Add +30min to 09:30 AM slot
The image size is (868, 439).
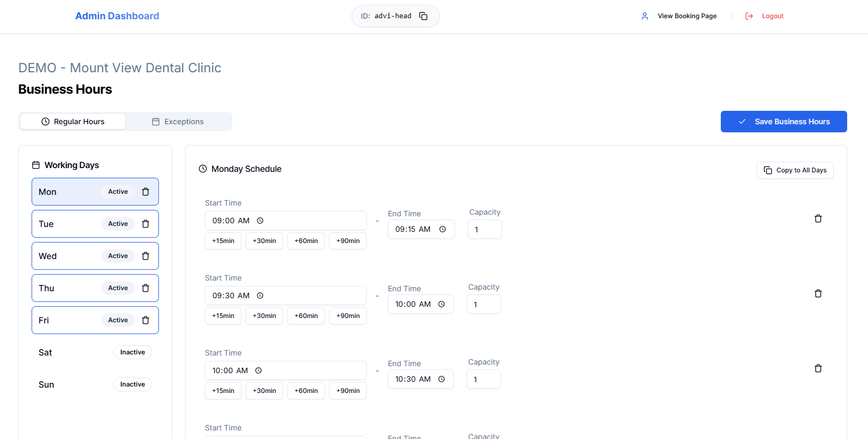pos(264,316)
